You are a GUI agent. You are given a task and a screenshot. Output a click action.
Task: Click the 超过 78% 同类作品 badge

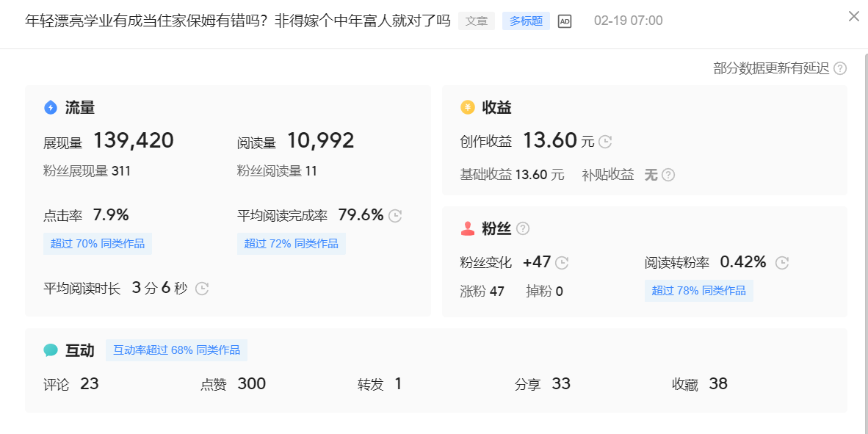coord(698,291)
